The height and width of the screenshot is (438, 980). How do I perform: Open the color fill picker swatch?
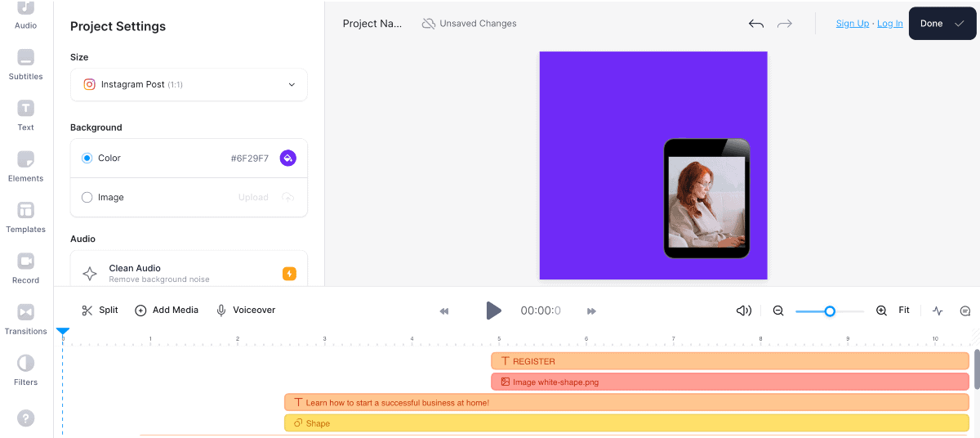click(287, 159)
